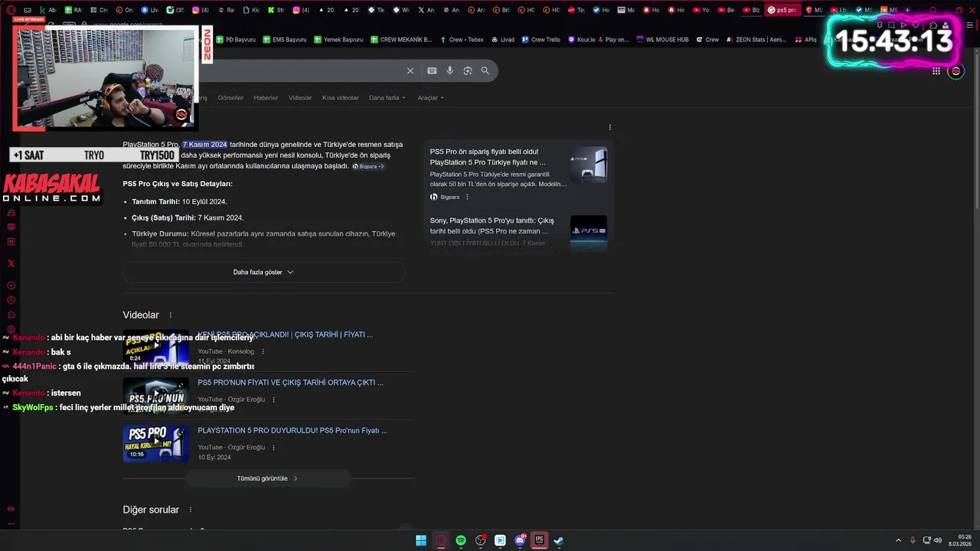Open Opera GX main menu logo

click(11, 10)
